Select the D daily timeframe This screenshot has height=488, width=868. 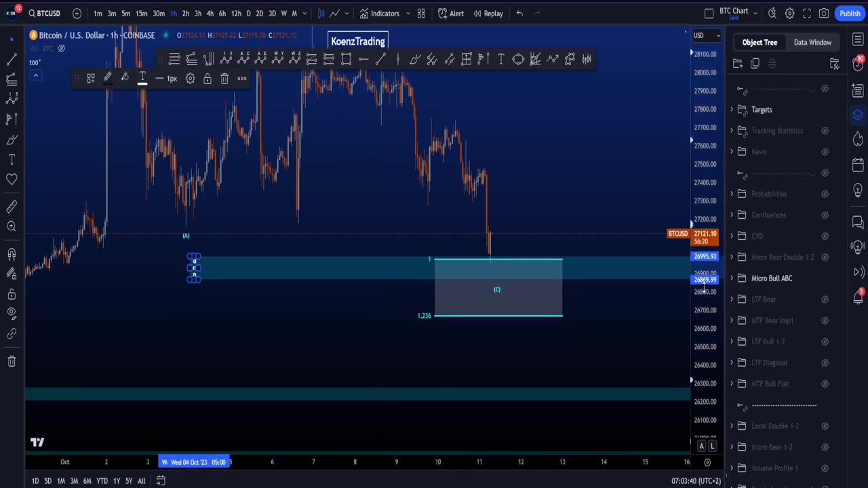click(x=248, y=14)
